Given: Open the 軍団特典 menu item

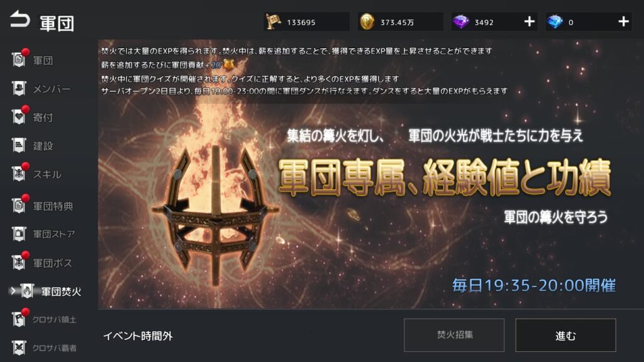Looking at the screenshot, I should click(53, 206).
